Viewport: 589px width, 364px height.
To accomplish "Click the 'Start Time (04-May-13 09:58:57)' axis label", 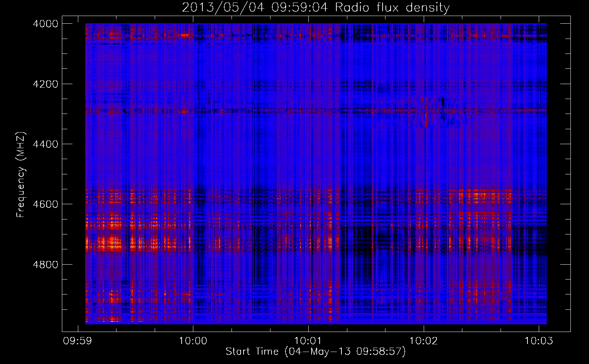I will click(316, 352).
